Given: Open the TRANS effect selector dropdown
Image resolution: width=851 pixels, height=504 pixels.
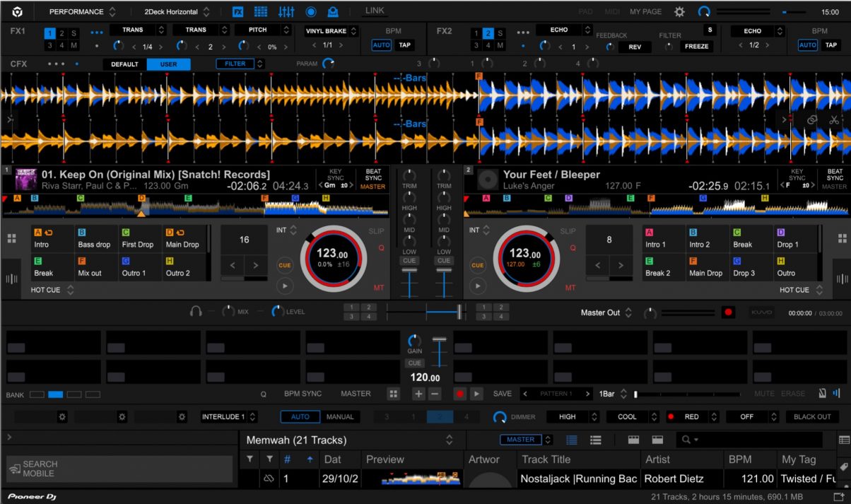Looking at the screenshot, I should [139, 29].
